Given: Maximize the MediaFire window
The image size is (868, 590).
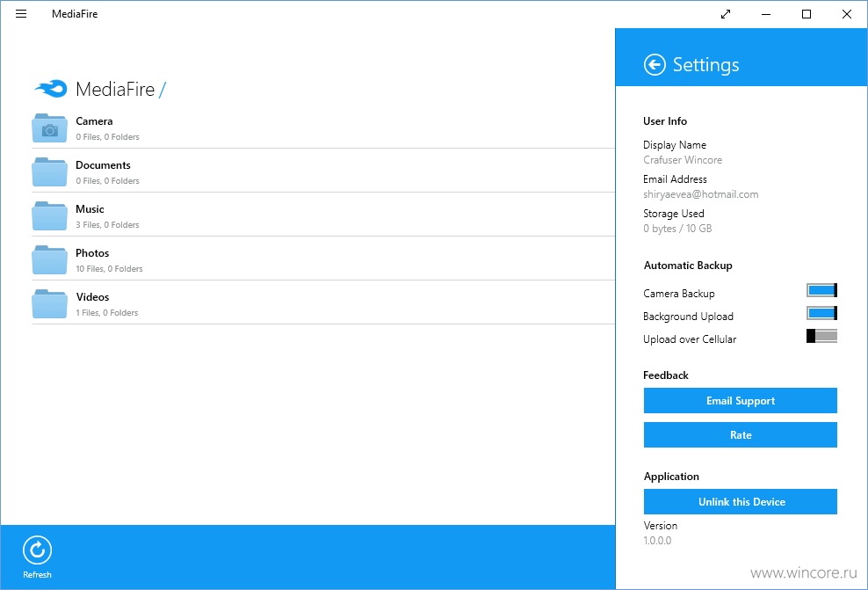Looking at the screenshot, I should coord(807,14).
